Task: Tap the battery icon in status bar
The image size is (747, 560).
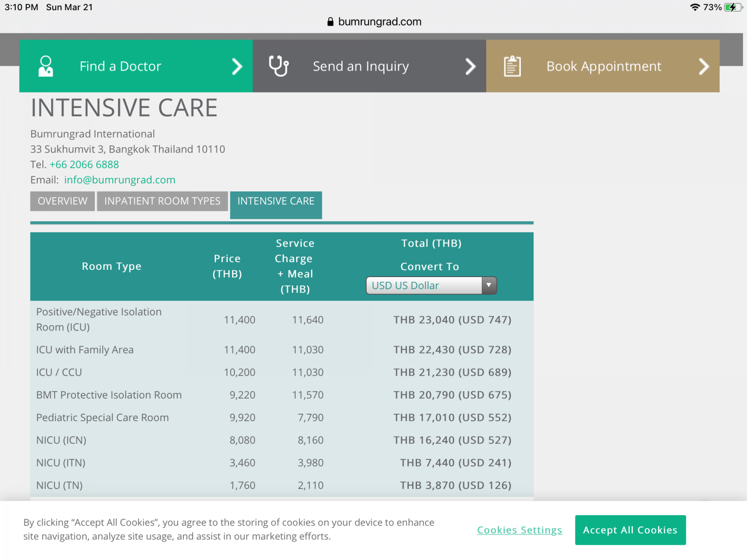Action: tap(732, 7)
